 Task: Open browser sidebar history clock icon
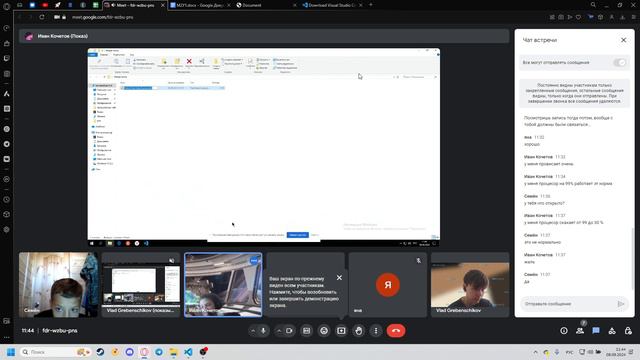[7, 200]
